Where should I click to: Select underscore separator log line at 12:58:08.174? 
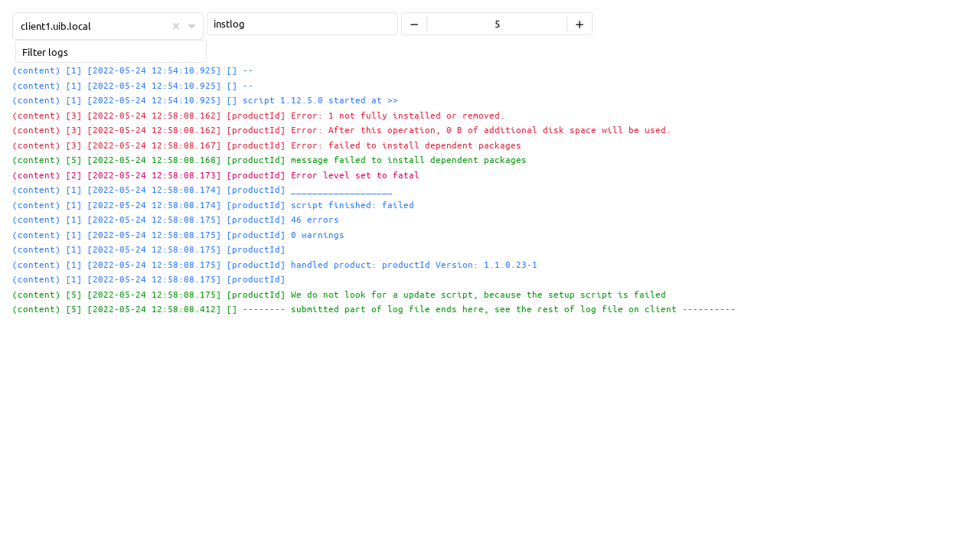tap(202, 190)
